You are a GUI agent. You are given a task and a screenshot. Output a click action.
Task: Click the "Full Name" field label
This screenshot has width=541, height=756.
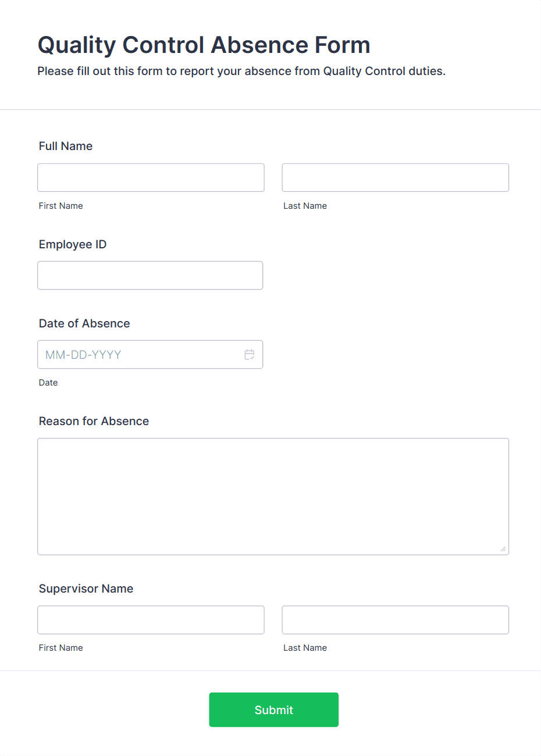pos(66,146)
